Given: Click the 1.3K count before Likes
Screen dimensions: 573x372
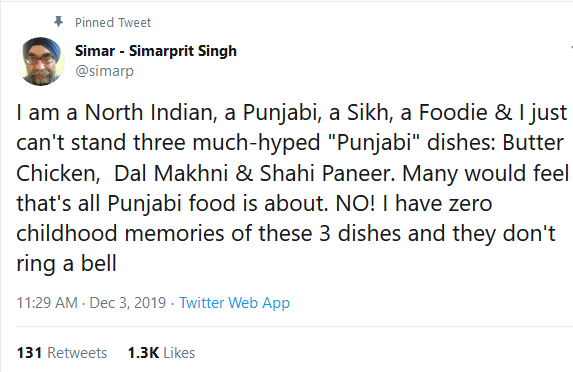Looking at the screenshot, I should point(143,353).
